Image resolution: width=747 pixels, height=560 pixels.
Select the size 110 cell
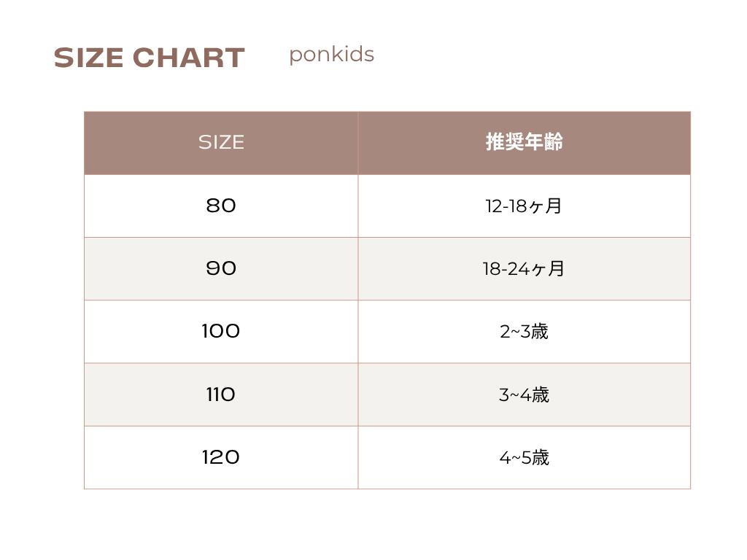point(221,394)
